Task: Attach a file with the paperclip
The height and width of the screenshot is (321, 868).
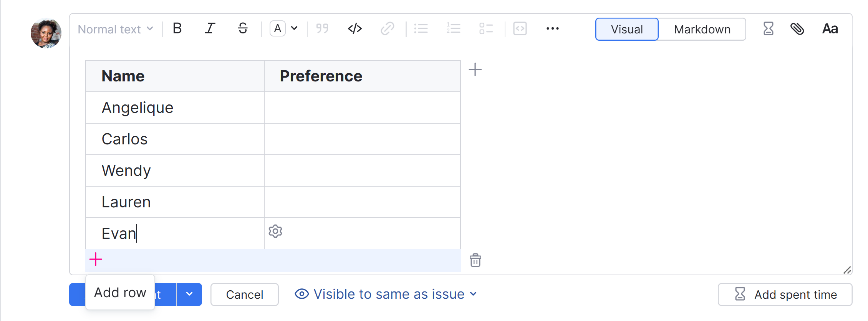Action: click(798, 28)
